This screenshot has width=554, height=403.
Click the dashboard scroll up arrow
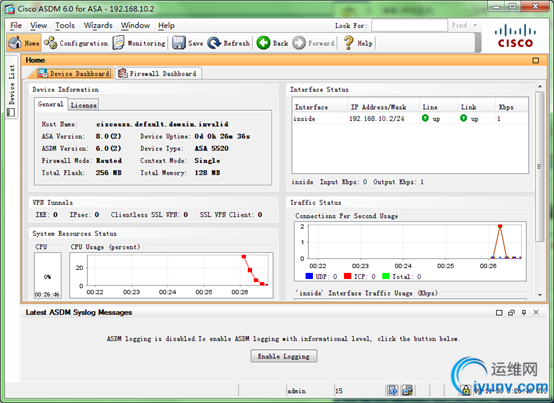point(540,87)
